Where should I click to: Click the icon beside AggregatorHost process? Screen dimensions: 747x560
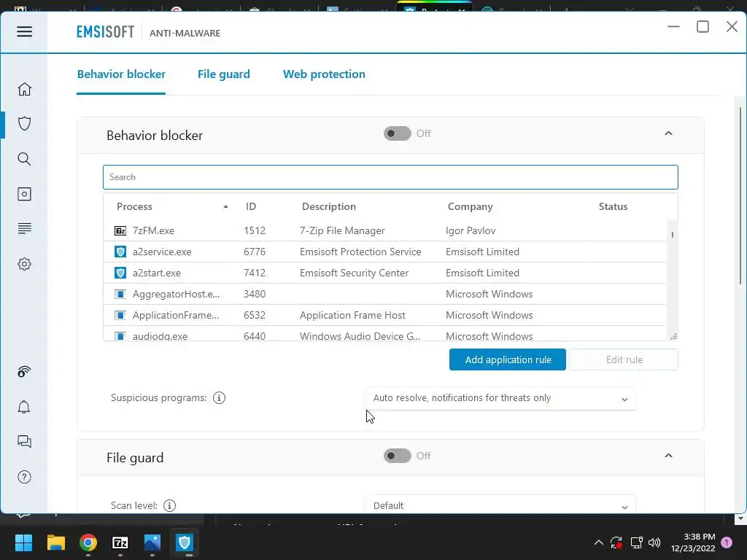pyautogui.click(x=120, y=295)
